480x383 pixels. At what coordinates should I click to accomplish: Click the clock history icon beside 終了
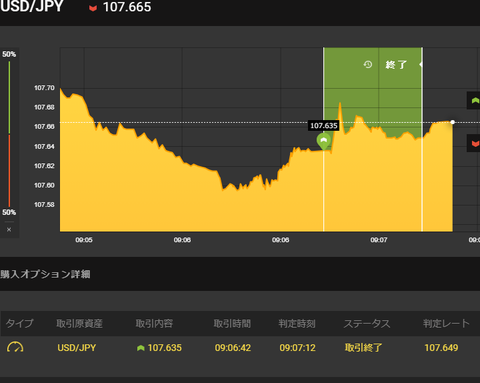coord(368,64)
